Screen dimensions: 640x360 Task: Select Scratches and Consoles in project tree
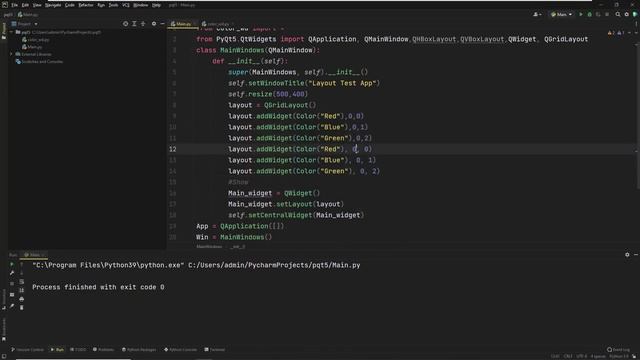39,62
